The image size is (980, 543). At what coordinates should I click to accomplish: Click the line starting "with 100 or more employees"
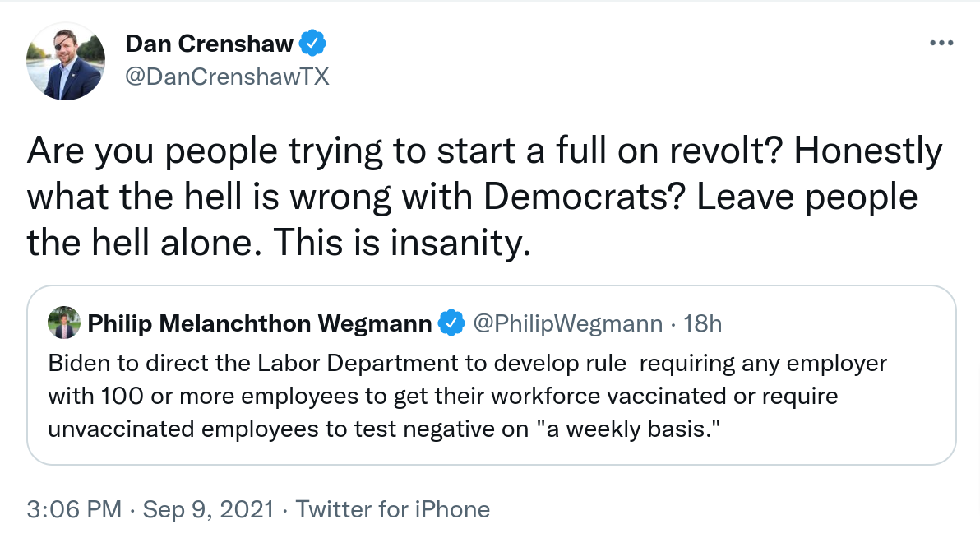(x=443, y=396)
